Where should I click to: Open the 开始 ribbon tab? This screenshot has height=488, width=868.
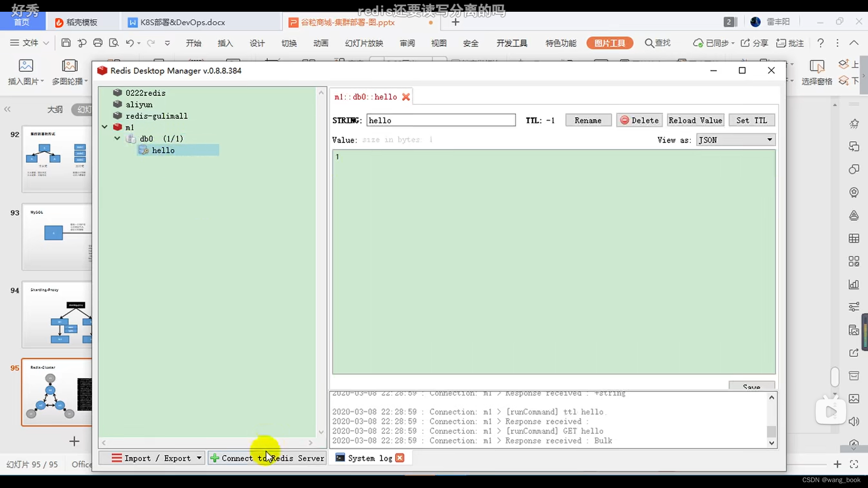point(193,43)
